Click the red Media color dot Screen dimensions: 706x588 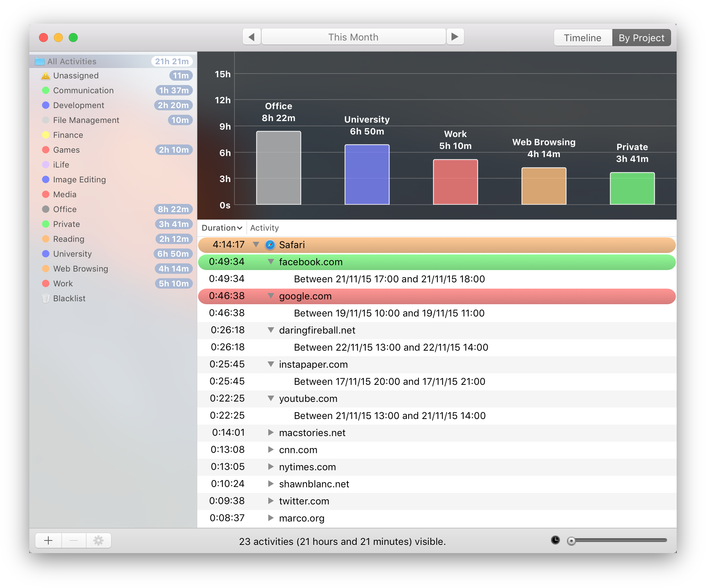click(x=46, y=194)
